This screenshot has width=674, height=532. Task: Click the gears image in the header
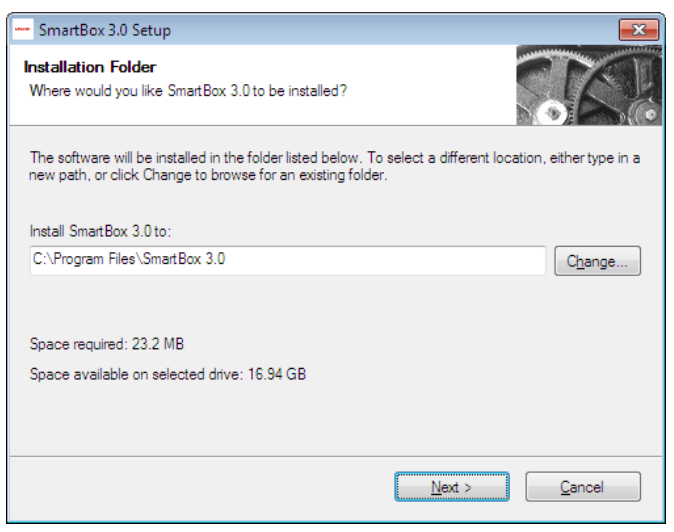click(588, 87)
